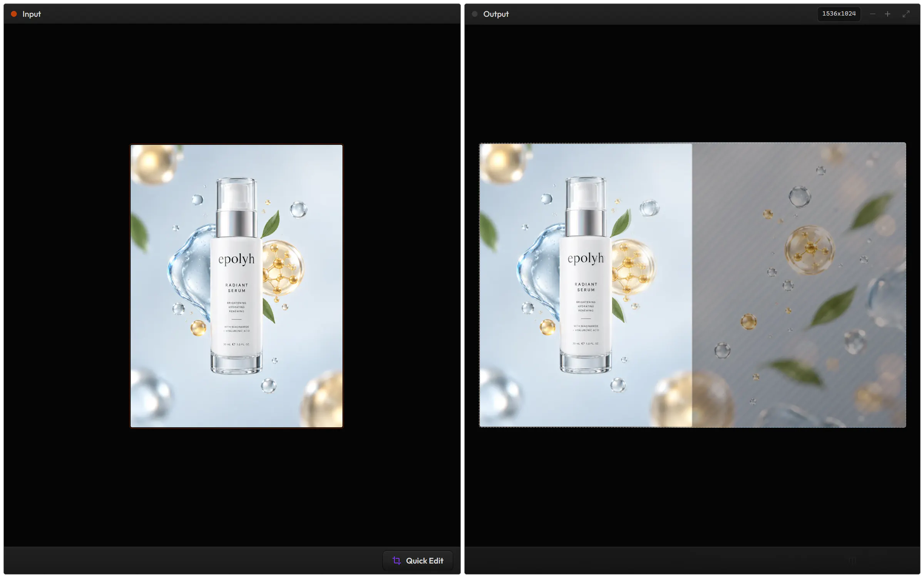Select the expanded Output image
The width and height of the screenshot is (924, 578).
coord(692,285)
